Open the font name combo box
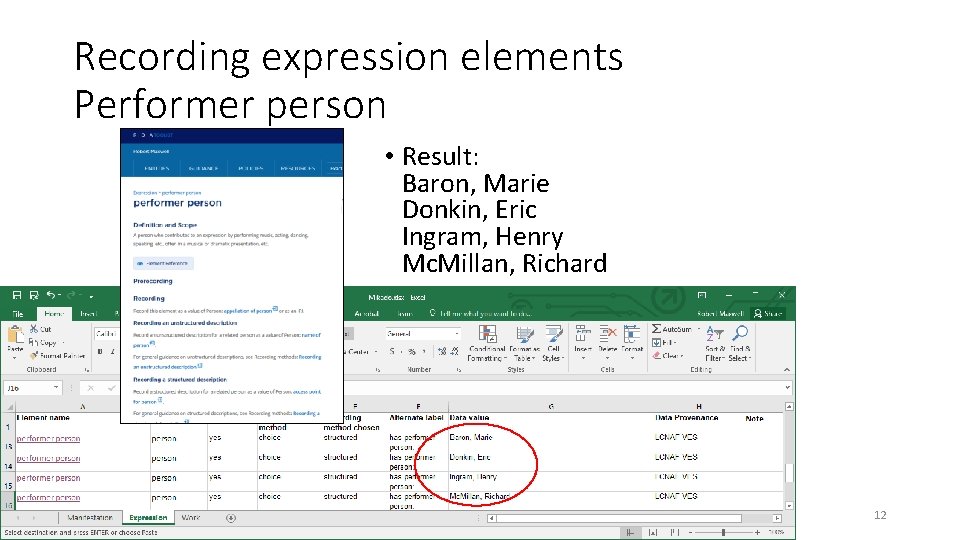Screen dimensions: 960x540 point(107,334)
